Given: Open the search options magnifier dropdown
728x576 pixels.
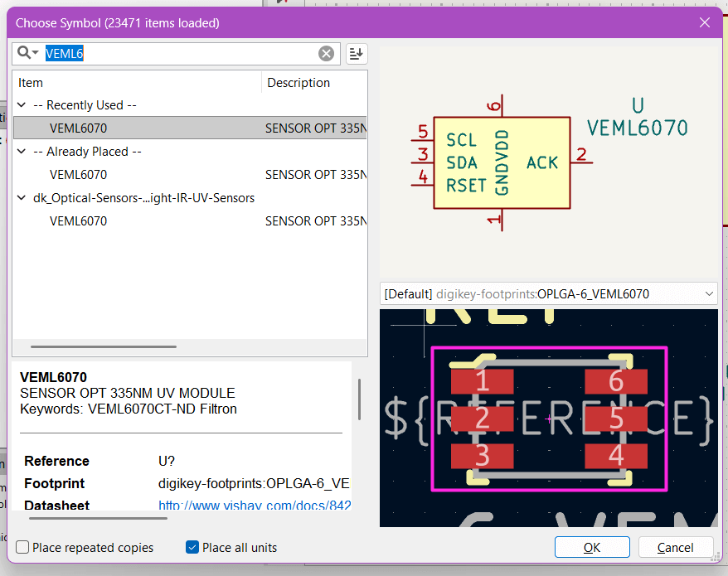Looking at the screenshot, I should (27, 53).
